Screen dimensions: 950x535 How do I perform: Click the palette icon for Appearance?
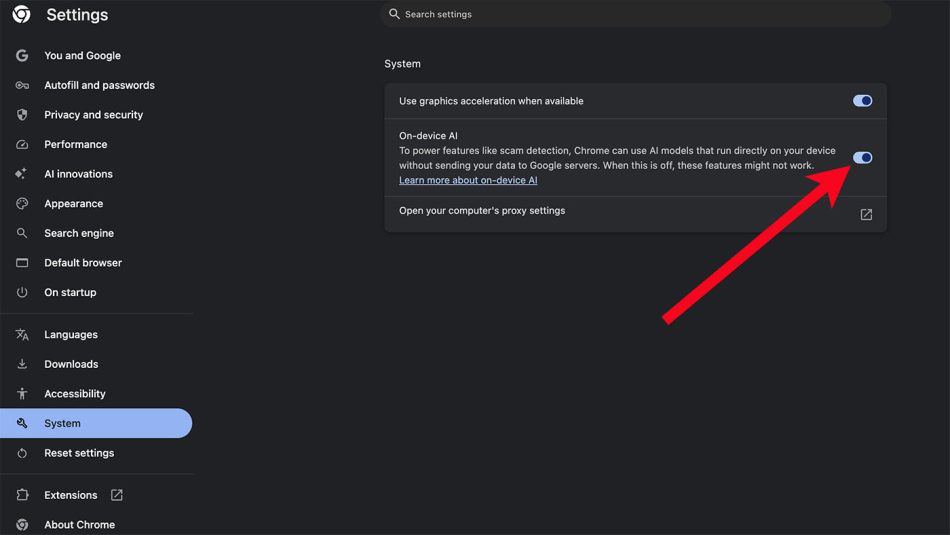[x=22, y=204]
